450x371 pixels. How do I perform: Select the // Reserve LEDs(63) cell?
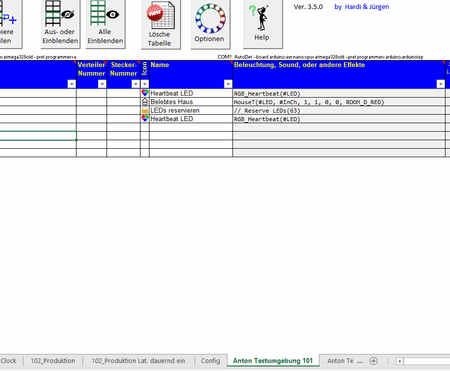(339, 111)
